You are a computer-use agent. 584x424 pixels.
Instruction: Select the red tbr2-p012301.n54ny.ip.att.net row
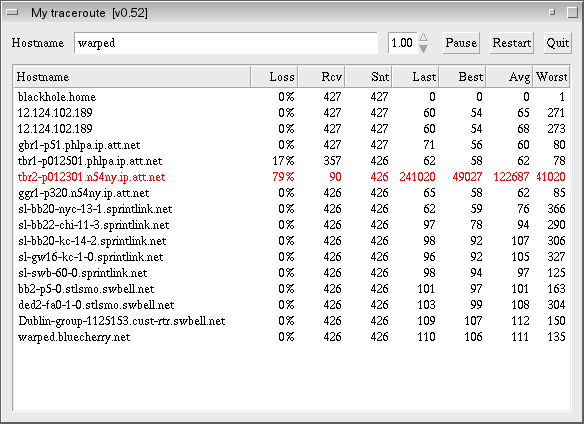pyautogui.click(x=292, y=177)
